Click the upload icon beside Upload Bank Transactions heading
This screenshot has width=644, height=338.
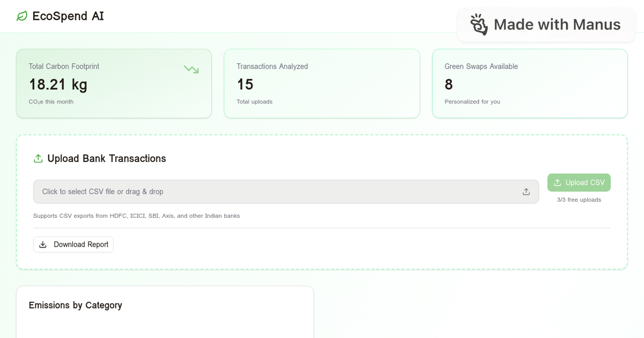pyautogui.click(x=38, y=158)
